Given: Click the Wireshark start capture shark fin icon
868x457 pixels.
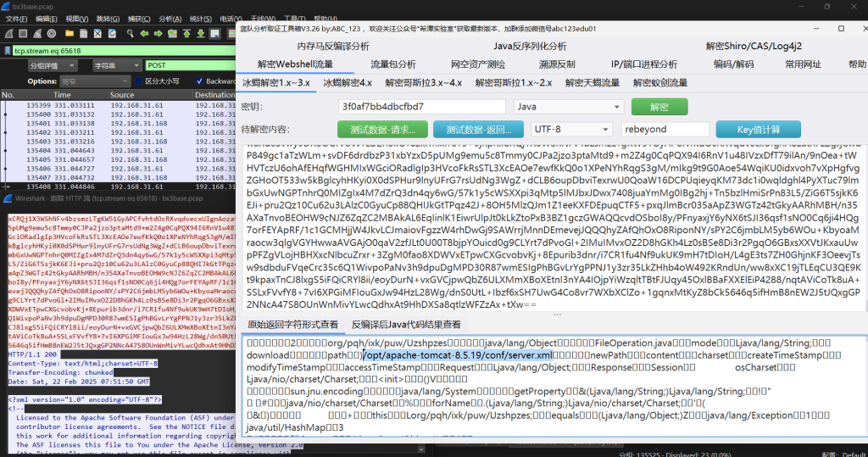Looking at the screenshot, I should click(7, 35).
